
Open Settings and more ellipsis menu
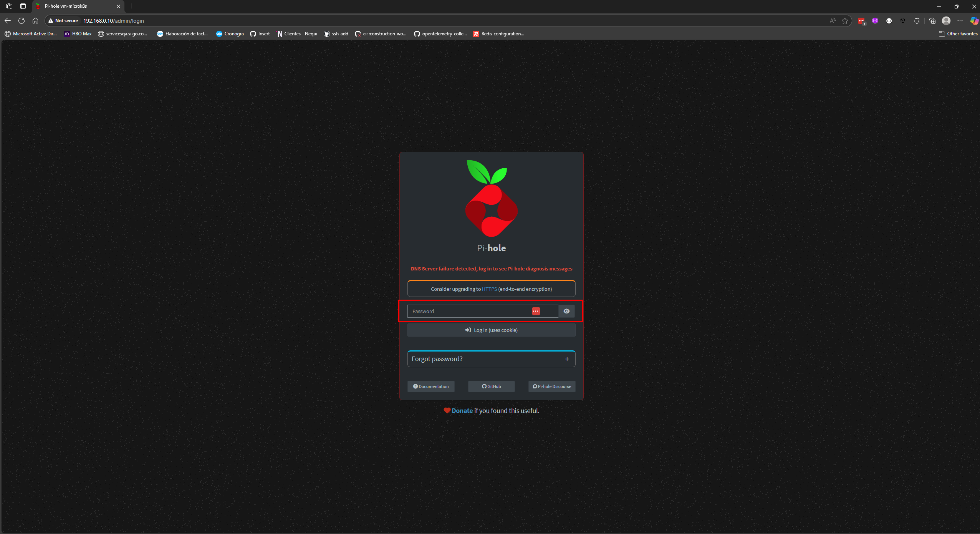click(960, 21)
